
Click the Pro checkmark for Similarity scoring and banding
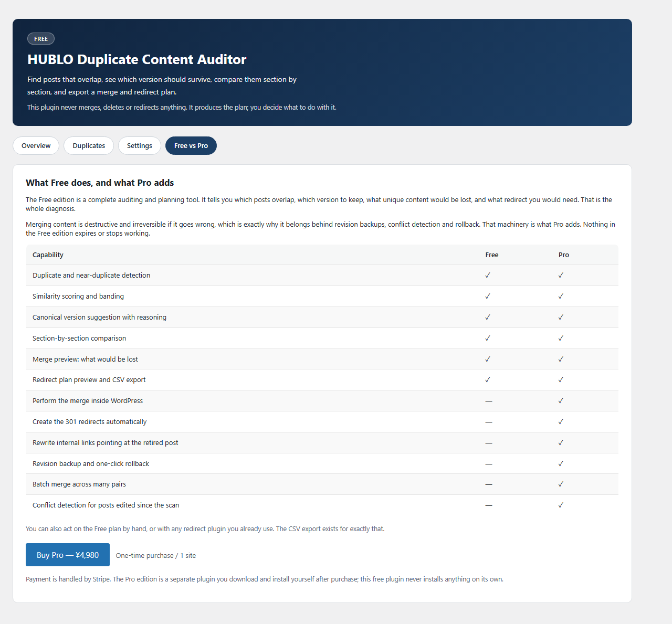pos(561,296)
